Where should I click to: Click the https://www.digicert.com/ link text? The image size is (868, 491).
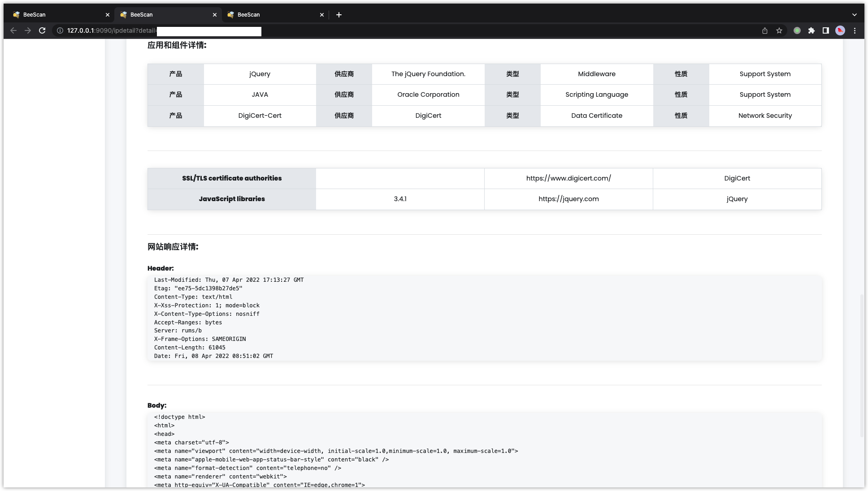(x=569, y=178)
